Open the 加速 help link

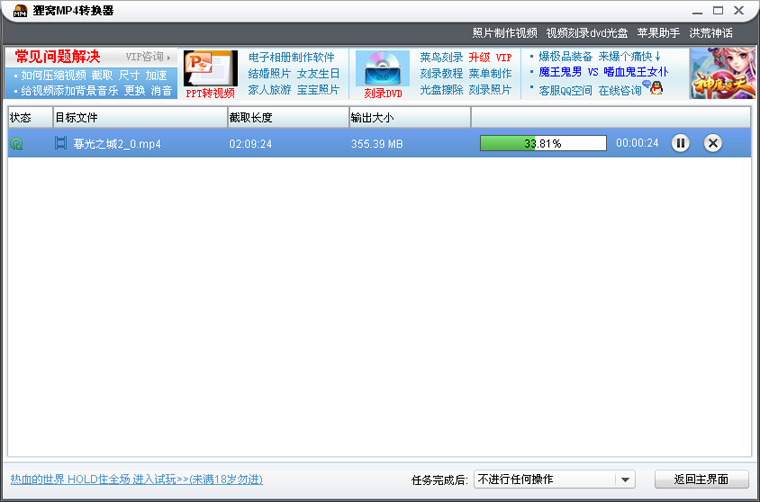coord(157,76)
